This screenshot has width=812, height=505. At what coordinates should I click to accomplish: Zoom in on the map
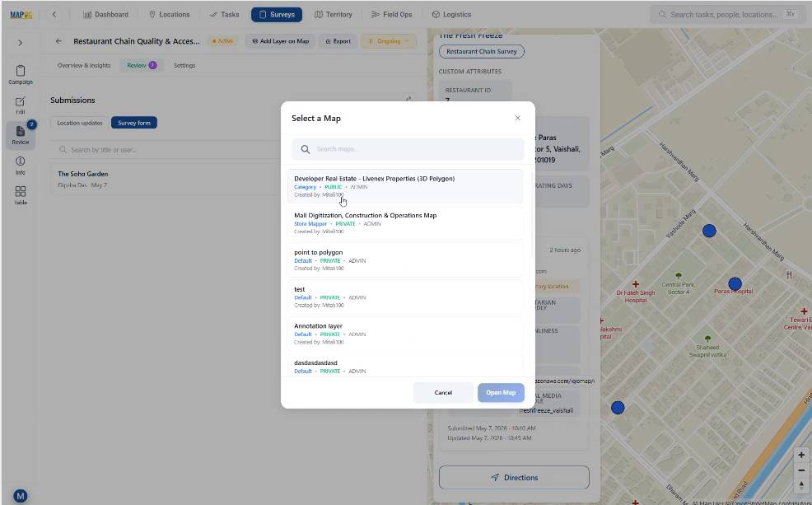click(801, 455)
